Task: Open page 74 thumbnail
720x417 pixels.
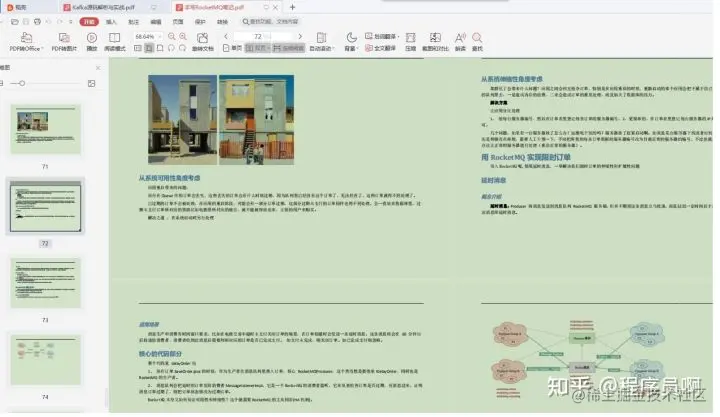Action: [45, 360]
